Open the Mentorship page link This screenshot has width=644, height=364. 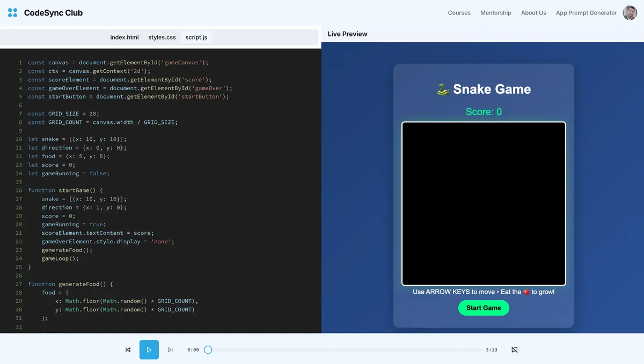coord(495,12)
